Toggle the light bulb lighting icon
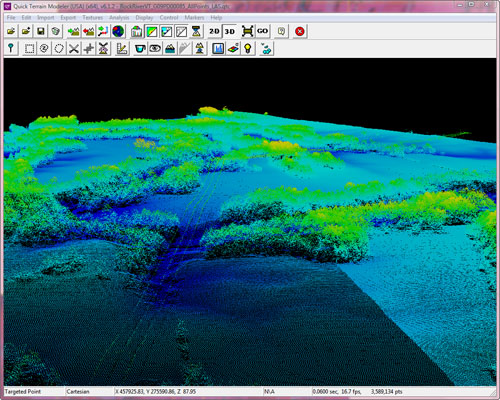 click(248, 49)
